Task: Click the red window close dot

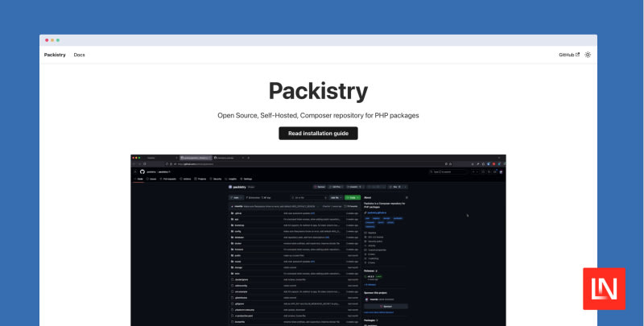Action: click(x=47, y=40)
